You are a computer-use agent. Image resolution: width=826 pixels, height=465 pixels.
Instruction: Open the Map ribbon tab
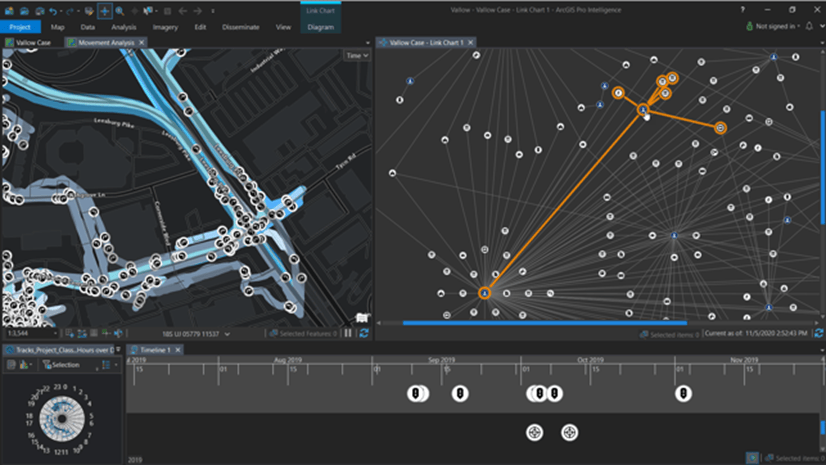click(x=57, y=27)
